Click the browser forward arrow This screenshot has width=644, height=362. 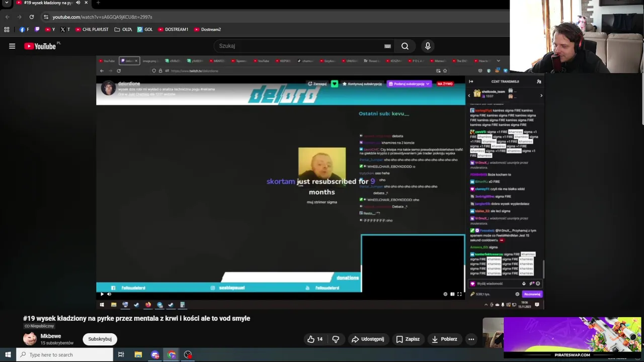(x=19, y=17)
